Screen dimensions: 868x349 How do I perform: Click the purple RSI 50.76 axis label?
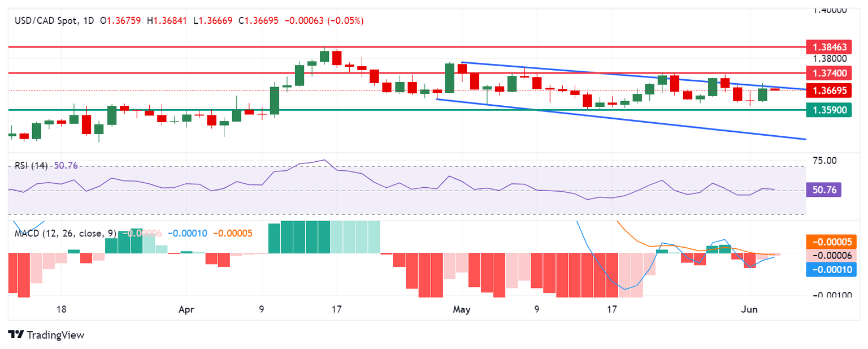[824, 191]
